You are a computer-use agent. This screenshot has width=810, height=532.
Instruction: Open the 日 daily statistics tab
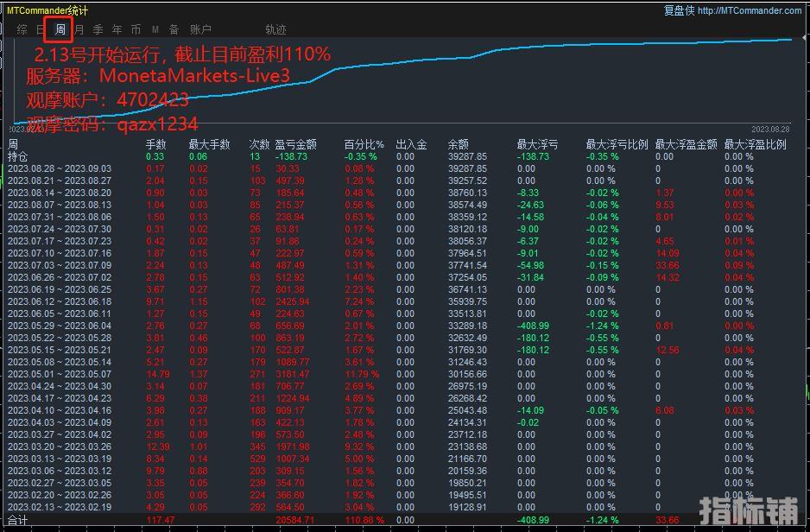tap(41, 29)
